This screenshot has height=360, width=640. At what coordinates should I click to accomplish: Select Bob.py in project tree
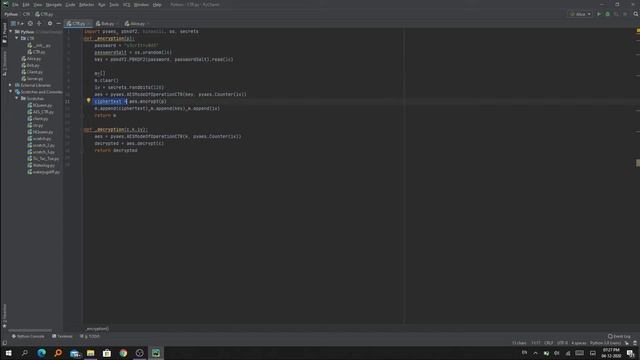[x=30, y=65]
